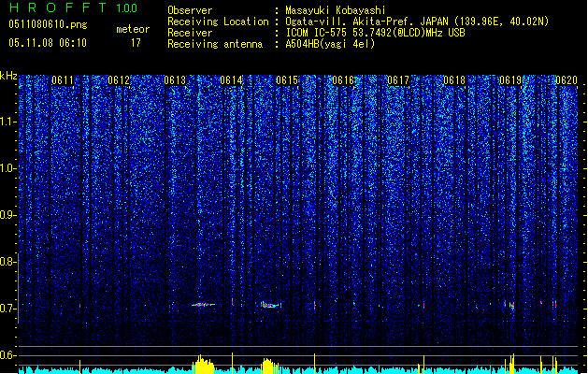Select the filename 0511080610.png
The image size is (588, 374).
[48, 24]
